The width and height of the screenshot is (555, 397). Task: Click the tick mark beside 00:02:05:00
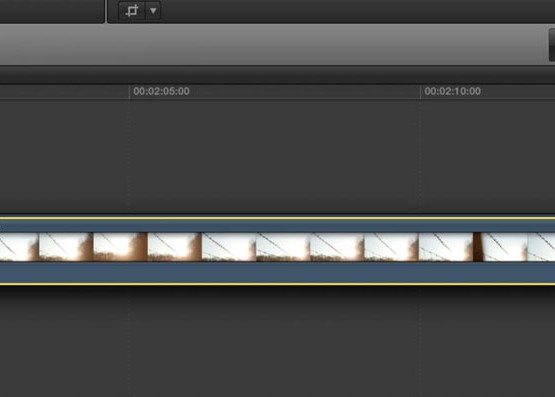(x=129, y=92)
